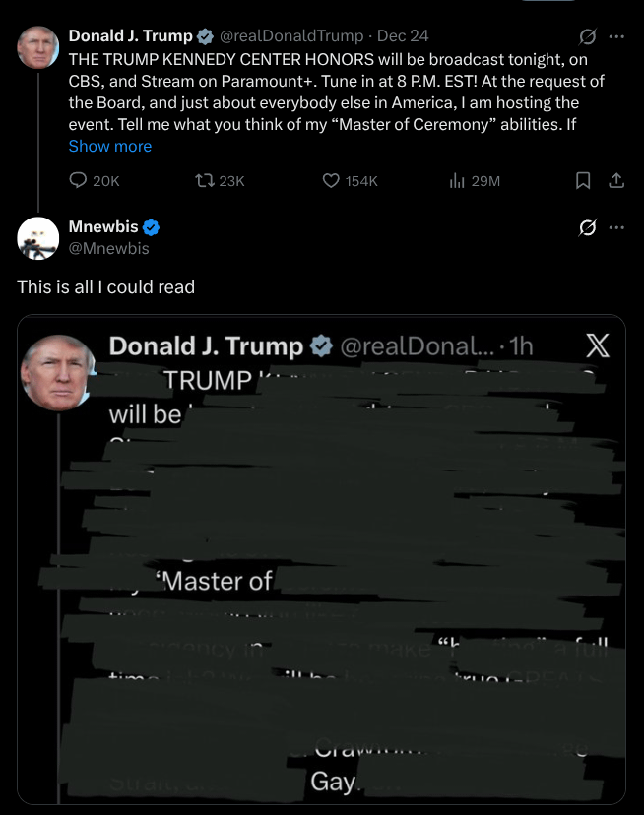Open more options on Mnewbis's reply

pyautogui.click(x=617, y=227)
